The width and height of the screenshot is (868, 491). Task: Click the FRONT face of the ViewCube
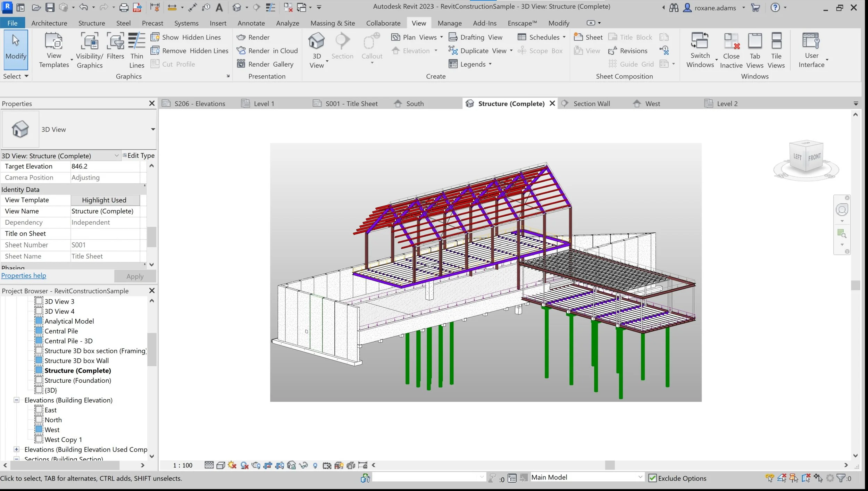point(814,158)
